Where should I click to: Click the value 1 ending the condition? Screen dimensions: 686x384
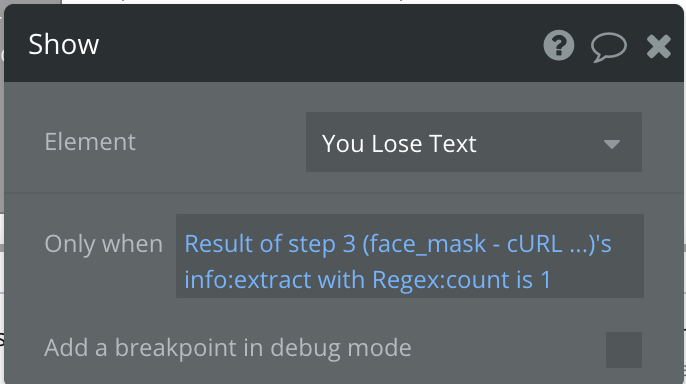[x=546, y=279]
